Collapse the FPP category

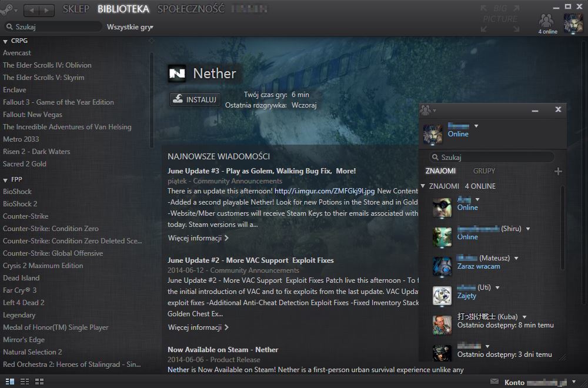pos(5,180)
